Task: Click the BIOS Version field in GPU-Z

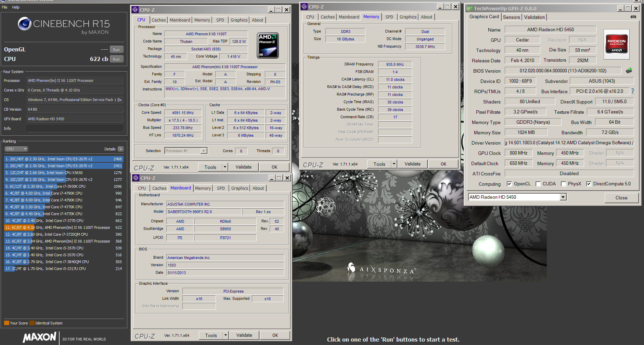Action: (x=563, y=71)
